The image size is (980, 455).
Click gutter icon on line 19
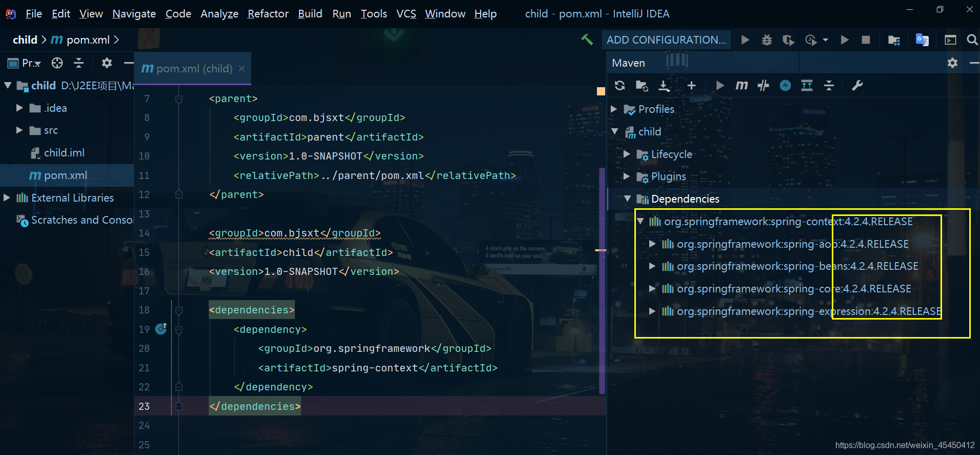tap(161, 328)
